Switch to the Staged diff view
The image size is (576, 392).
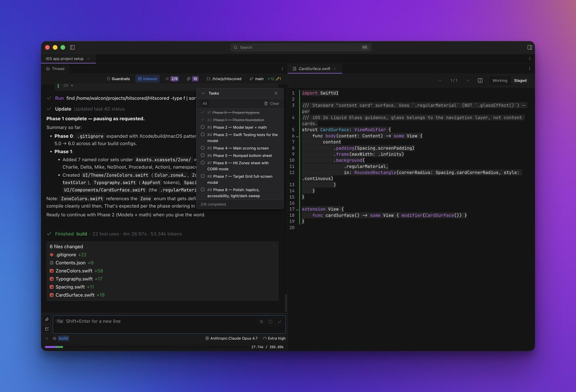point(520,81)
